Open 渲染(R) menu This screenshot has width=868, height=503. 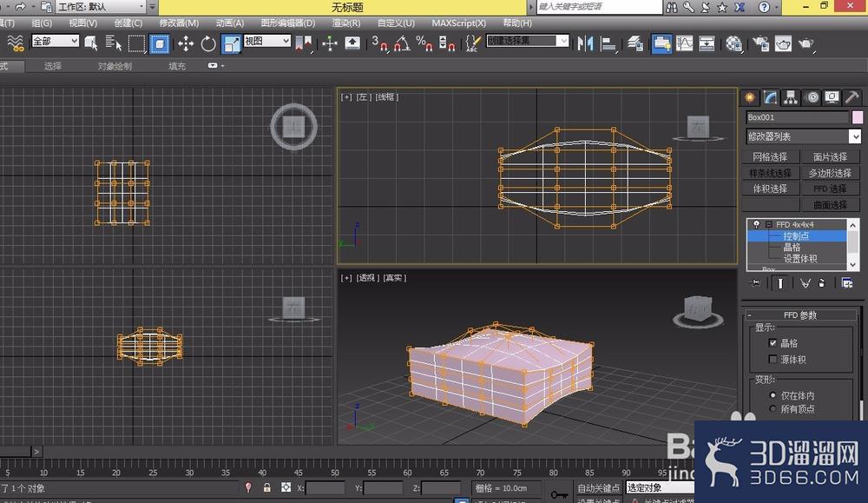pos(346,23)
